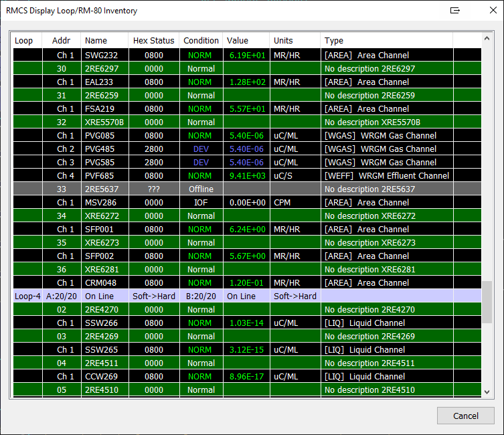Click the Offline condition cell
The height and width of the screenshot is (435, 504).
point(201,189)
